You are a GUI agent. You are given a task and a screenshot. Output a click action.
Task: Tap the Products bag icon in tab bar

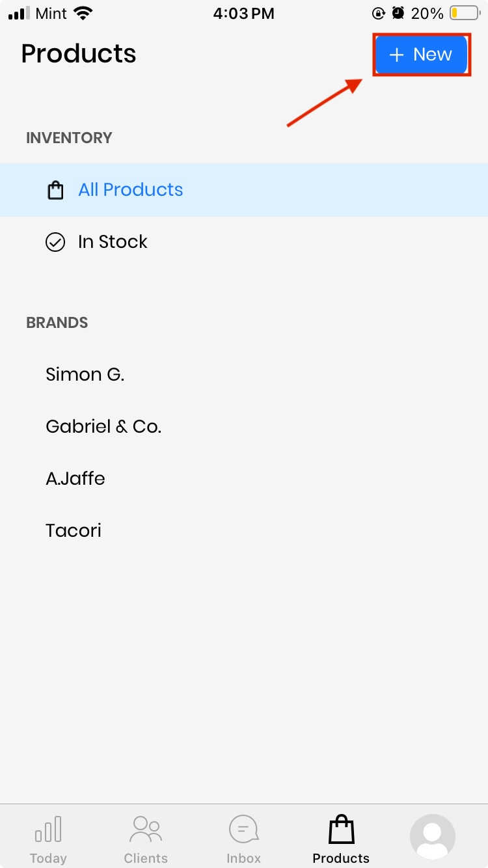(341, 830)
